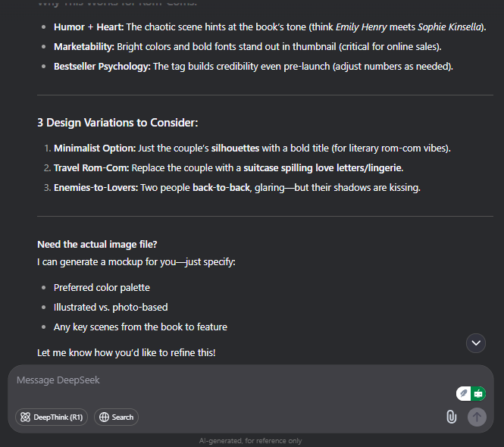Select the green robot icon mode
The width and height of the screenshot is (504, 447).
click(x=478, y=393)
